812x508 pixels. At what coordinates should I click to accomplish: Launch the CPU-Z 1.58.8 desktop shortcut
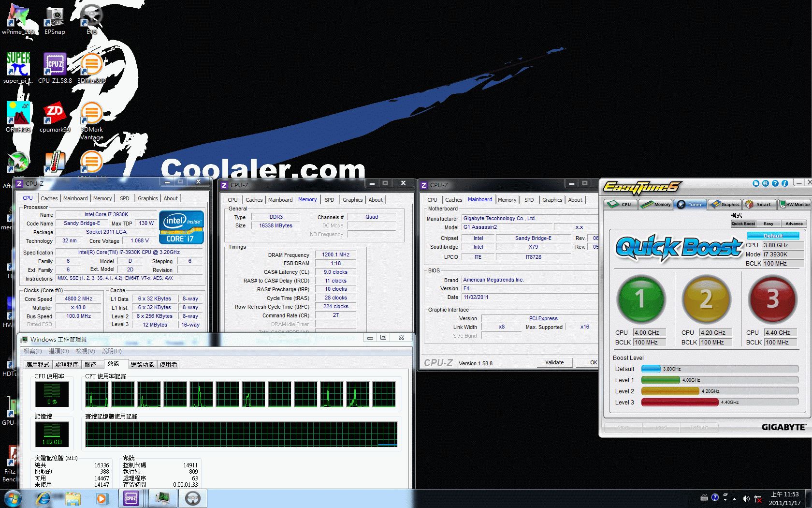point(55,68)
